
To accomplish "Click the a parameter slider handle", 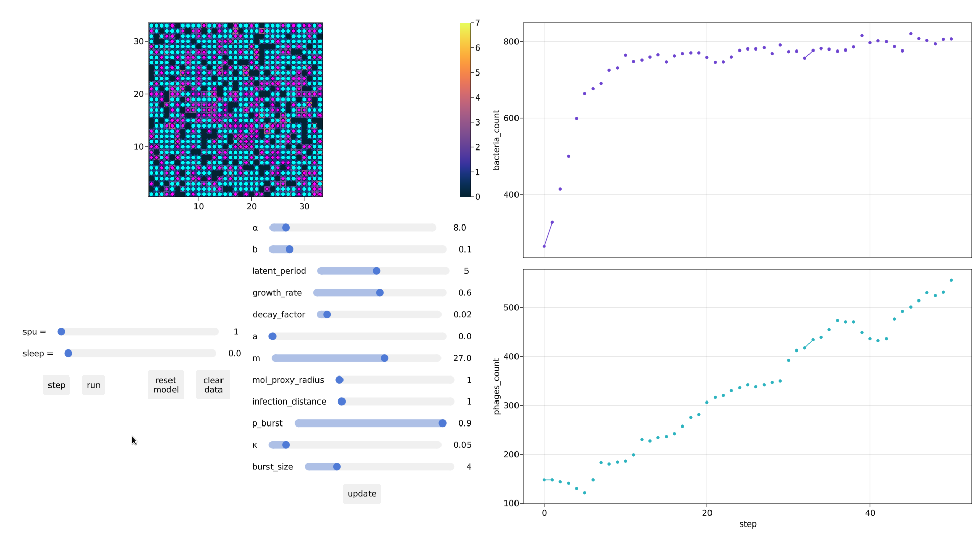I will (273, 336).
